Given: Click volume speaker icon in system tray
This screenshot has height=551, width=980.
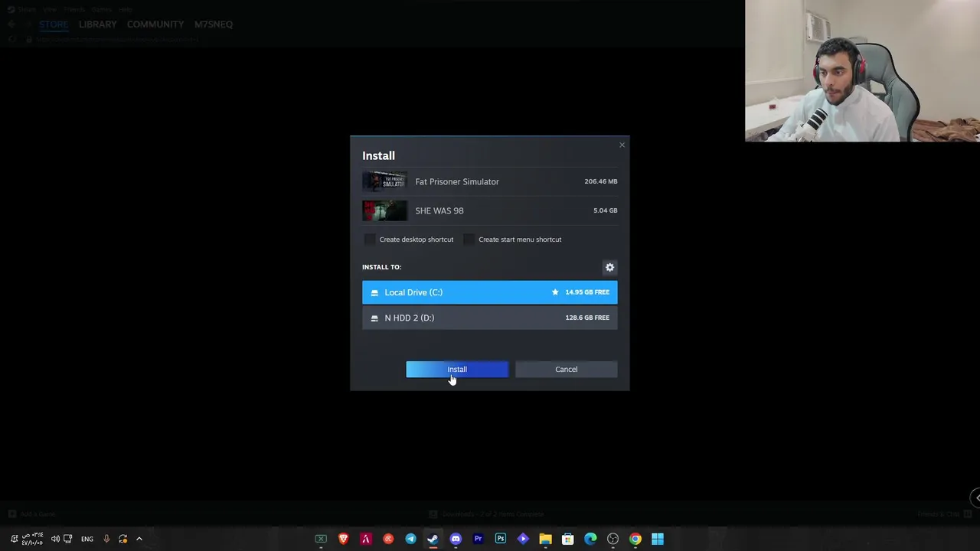Looking at the screenshot, I should pos(55,539).
